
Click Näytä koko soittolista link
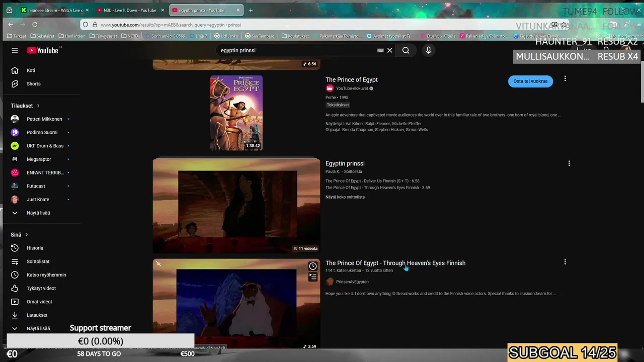click(345, 197)
